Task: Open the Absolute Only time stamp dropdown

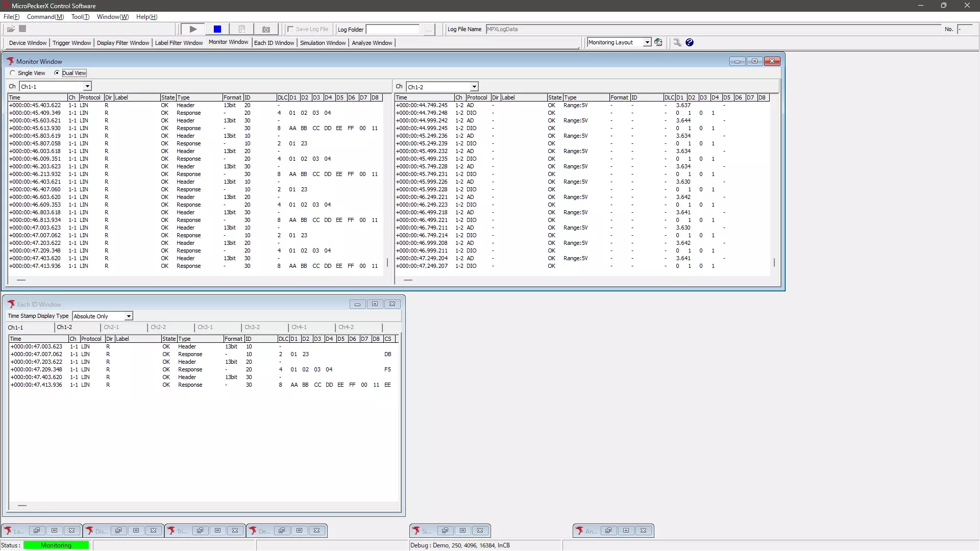Action: pyautogui.click(x=129, y=316)
